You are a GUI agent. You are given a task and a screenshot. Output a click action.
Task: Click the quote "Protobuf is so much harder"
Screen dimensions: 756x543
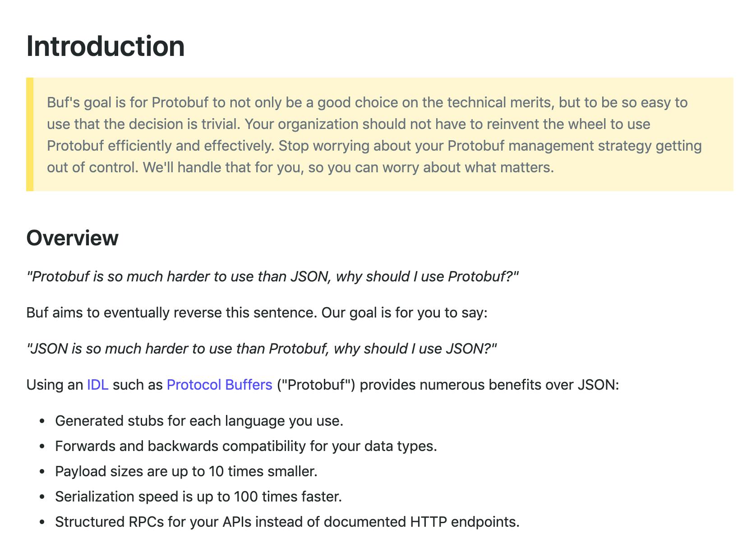point(273,276)
